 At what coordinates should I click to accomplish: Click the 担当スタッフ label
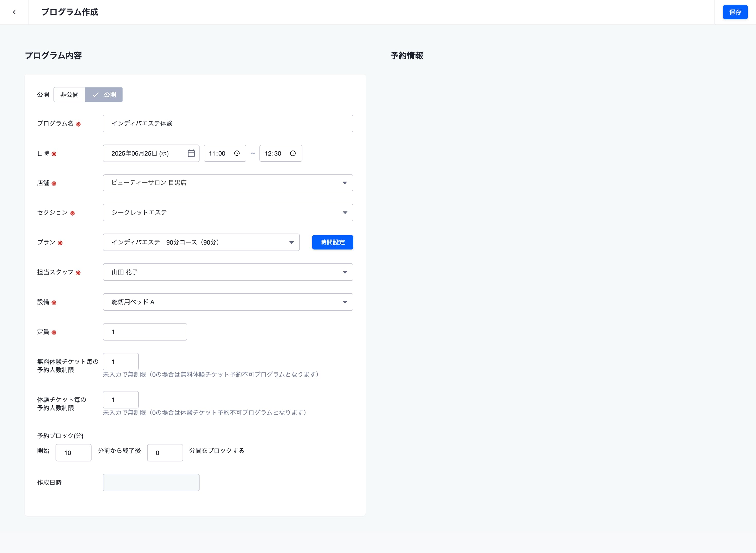[x=55, y=272]
